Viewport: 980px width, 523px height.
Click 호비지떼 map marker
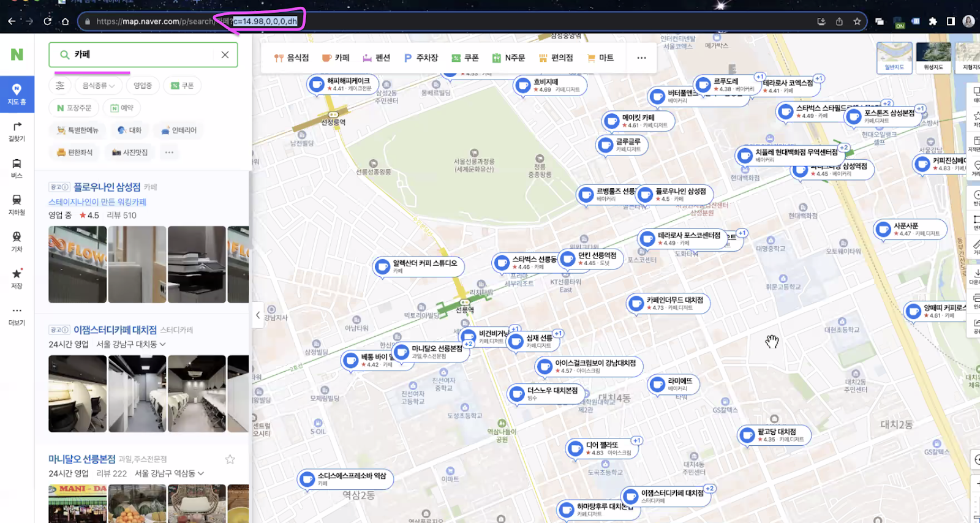pos(550,85)
